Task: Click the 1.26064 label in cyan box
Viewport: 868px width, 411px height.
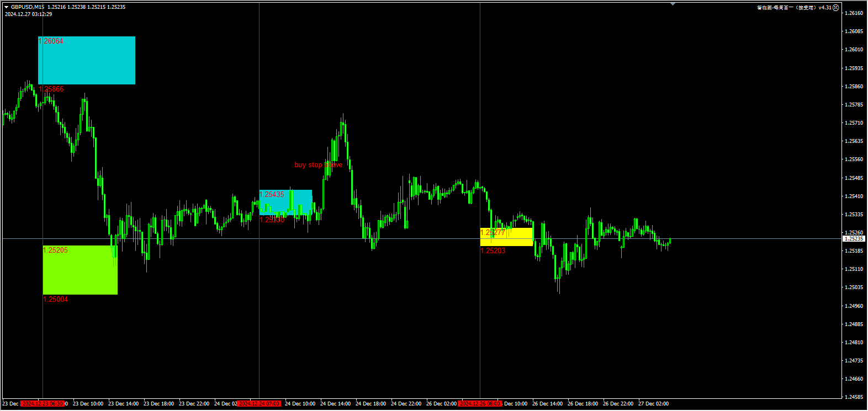Action: (x=51, y=41)
